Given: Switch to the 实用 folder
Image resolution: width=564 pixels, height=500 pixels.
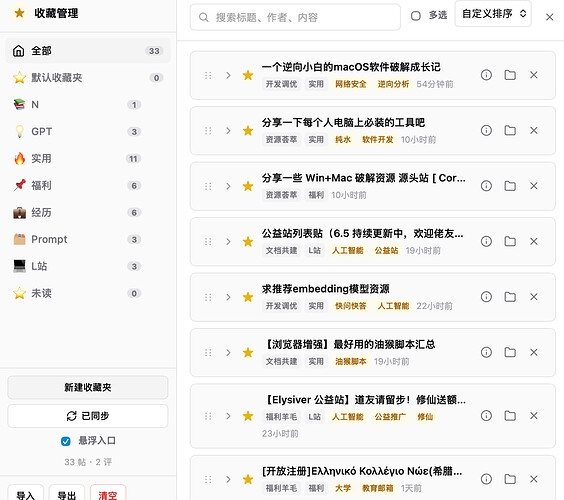Looking at the screenshot, I should [x=88, y=159].
